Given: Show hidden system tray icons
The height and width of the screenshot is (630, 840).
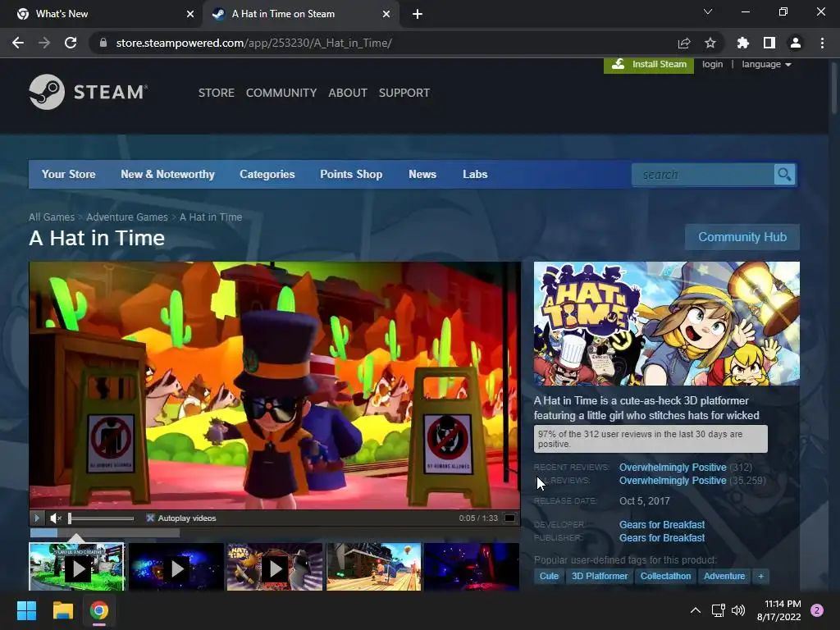Looking at the screenshot, I should point(696,610).
